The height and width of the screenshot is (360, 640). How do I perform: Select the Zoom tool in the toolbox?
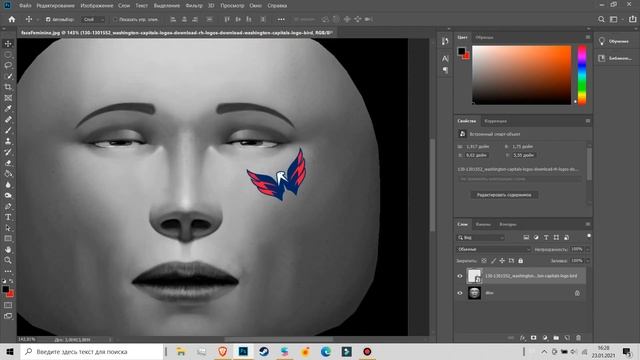(x=8, y=260)
